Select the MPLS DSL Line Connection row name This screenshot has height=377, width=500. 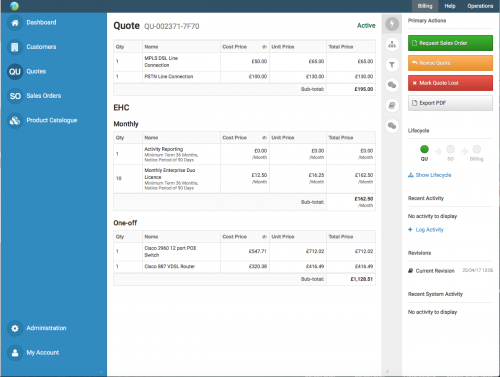tap(161, 62)
